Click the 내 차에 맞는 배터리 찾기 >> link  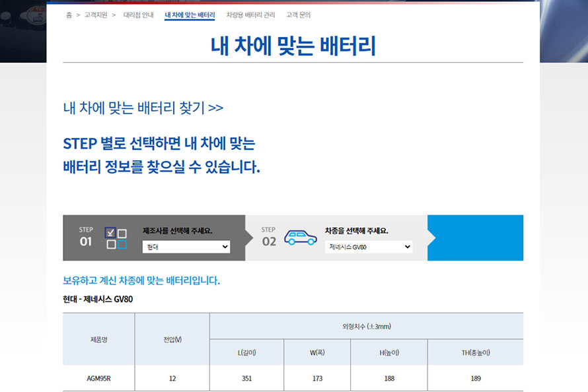pos(143,108)
